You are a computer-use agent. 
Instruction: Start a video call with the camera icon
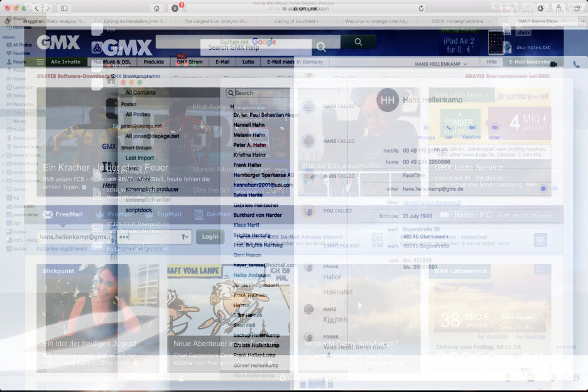click(553, 65)
